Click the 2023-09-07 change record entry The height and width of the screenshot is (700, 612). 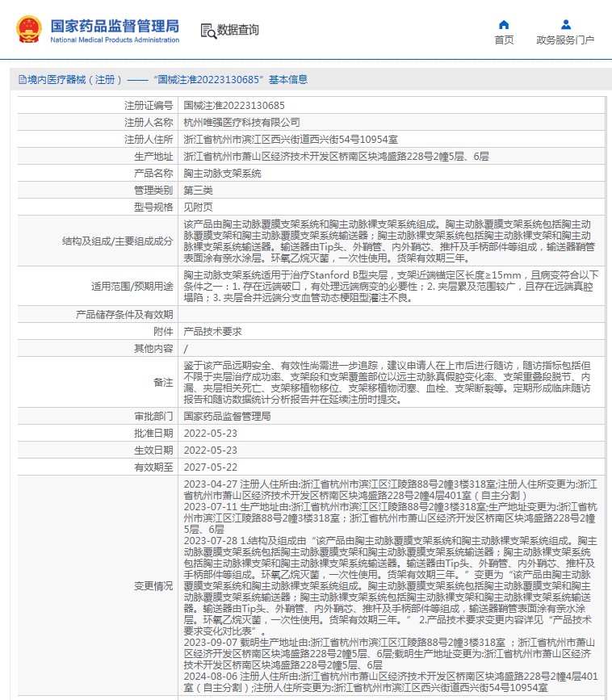(389, 654)
